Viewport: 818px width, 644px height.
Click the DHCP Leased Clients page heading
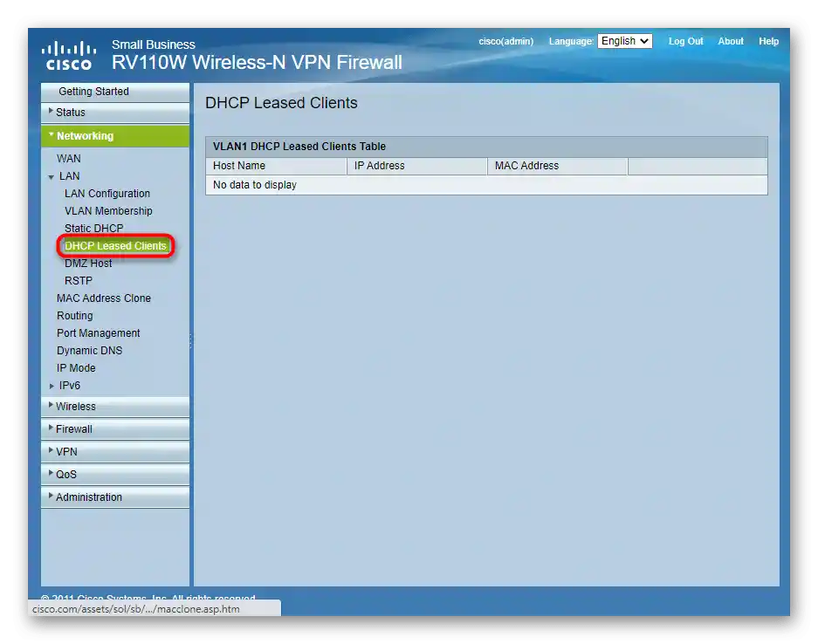pyautogui.click(x=281, y=103)
